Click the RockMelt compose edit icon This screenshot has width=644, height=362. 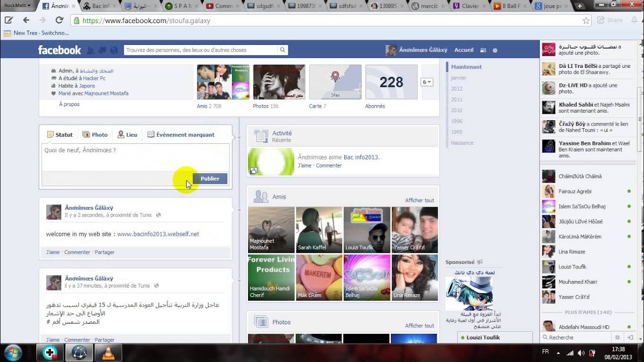click(x=9, y=20)
